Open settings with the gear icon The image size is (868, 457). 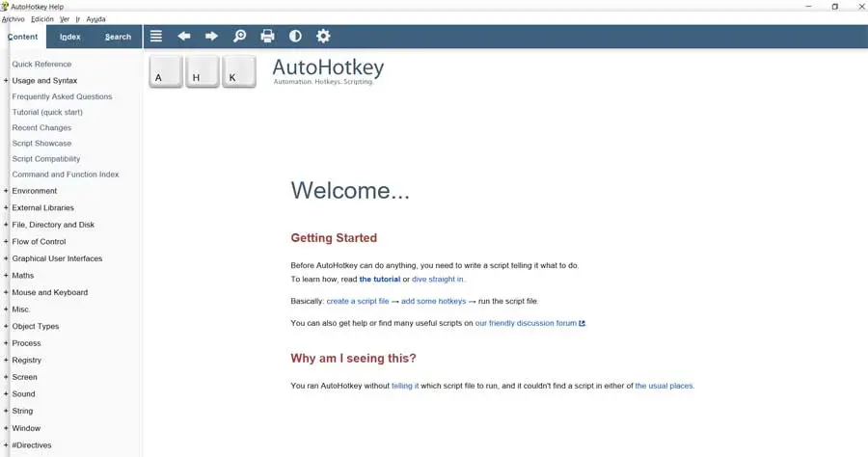(323, 36)
